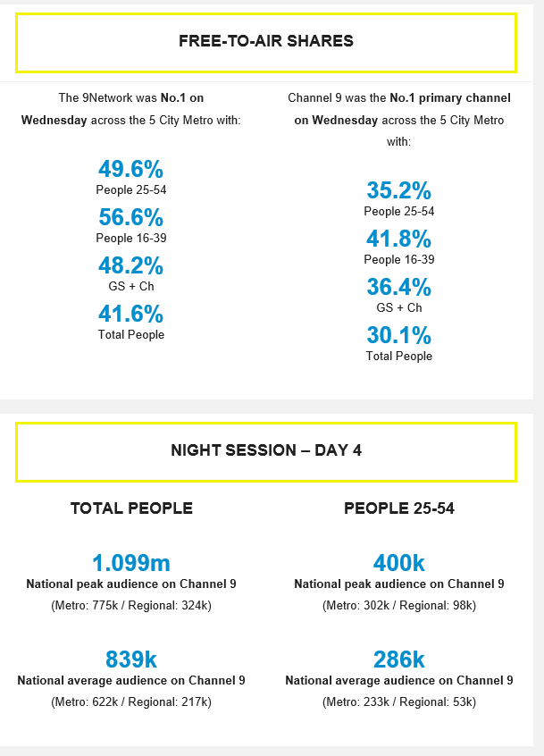The height and width of the screenshot is (756, 544).
Task: Click the 400k national peak audience figure
Action: (x=399, y=563)
